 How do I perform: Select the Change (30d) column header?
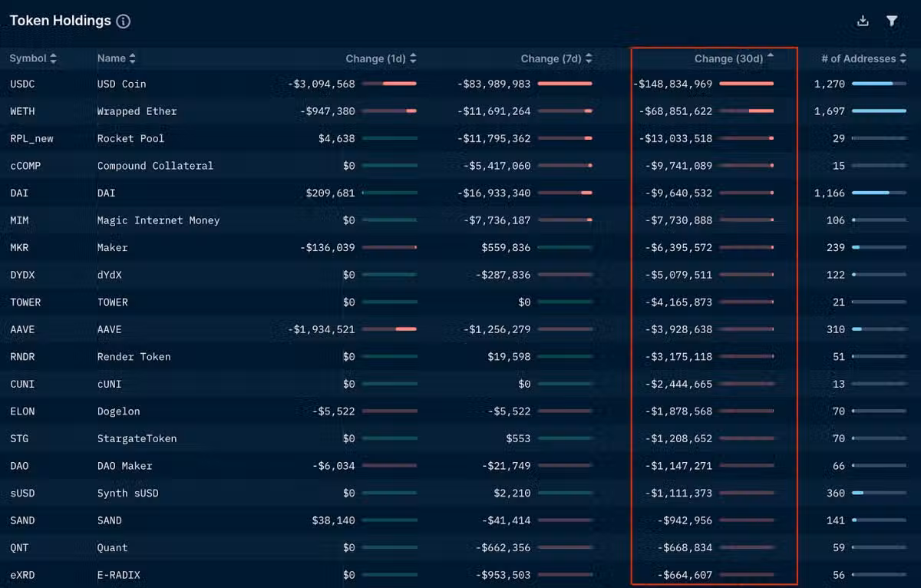[x=728, y=58]
